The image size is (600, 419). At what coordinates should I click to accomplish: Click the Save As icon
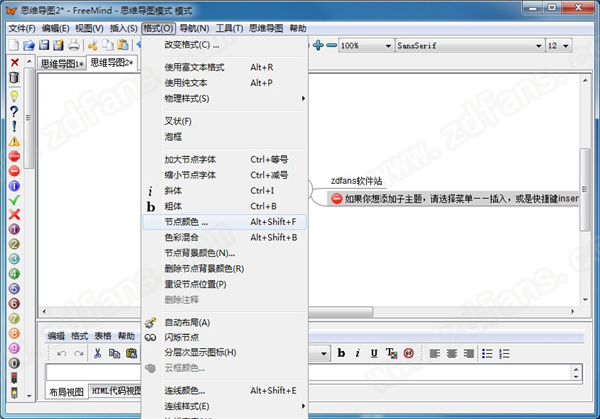[58, 45]
